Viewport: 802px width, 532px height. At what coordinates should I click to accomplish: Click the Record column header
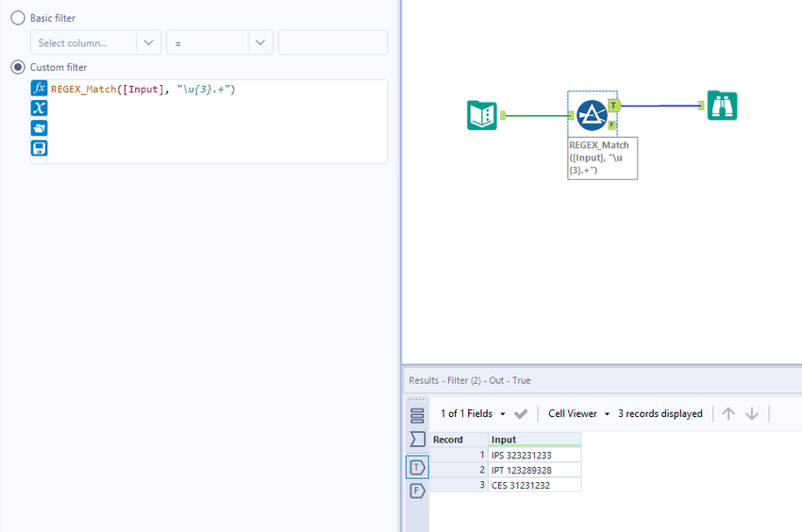point(459,440)
